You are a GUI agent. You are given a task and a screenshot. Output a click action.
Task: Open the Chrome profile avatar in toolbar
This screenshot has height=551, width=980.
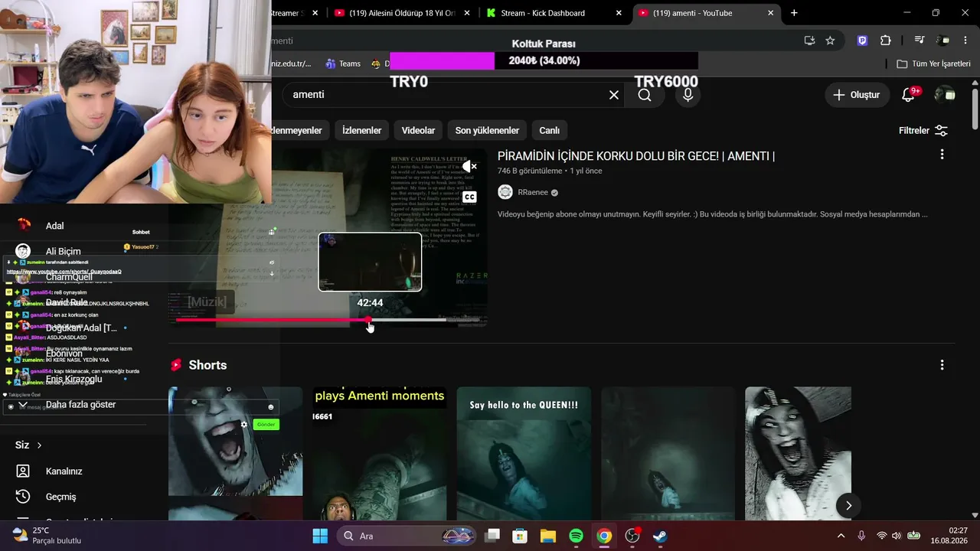943,41
